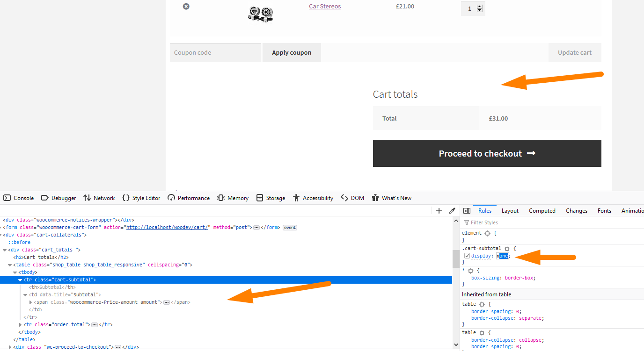Open the Storage panel
Screen dimensions: 644x351
tap(271, 198)
